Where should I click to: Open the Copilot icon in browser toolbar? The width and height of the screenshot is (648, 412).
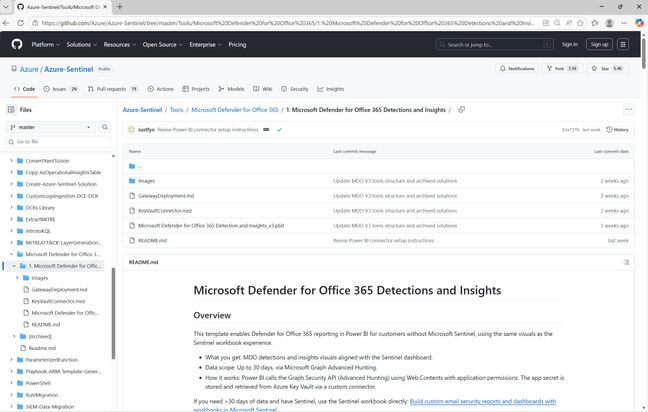point(639,23)
